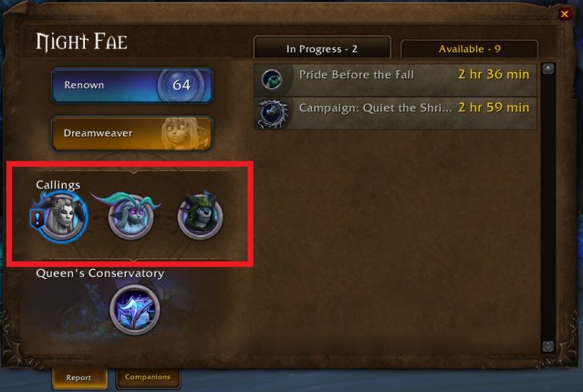
Task: Select the Campaign: Quiet the Shri... mission row
Action: 395,113
